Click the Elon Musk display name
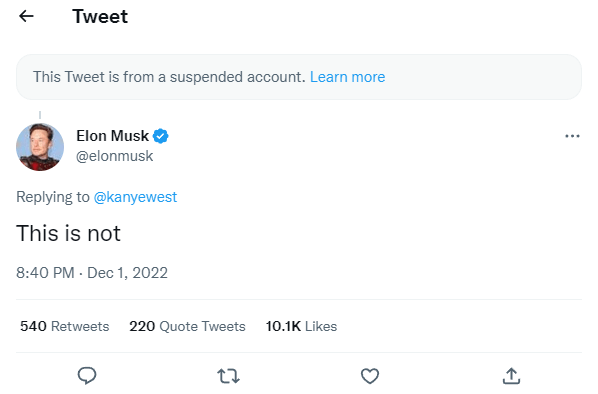The image size is (598, 394). tap(113, 136)
